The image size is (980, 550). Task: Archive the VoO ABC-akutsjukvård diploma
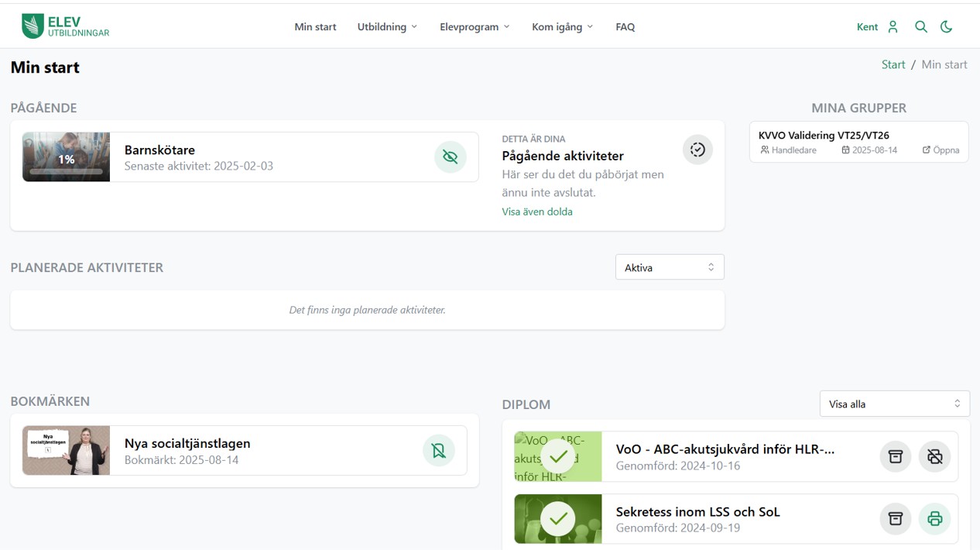[x=896, y=456]
